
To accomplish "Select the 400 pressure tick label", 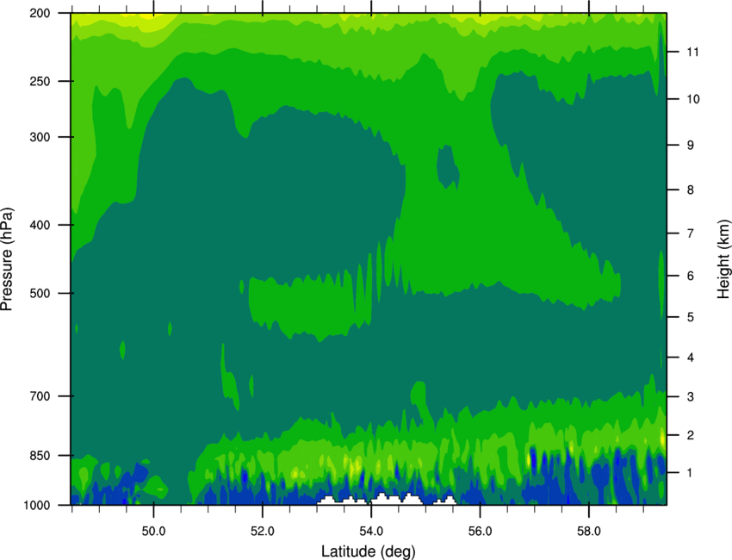I will tap(40, 225).
